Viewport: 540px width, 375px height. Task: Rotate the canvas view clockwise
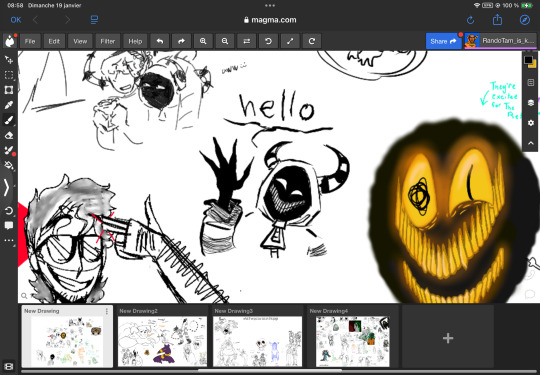pos(312,41)
